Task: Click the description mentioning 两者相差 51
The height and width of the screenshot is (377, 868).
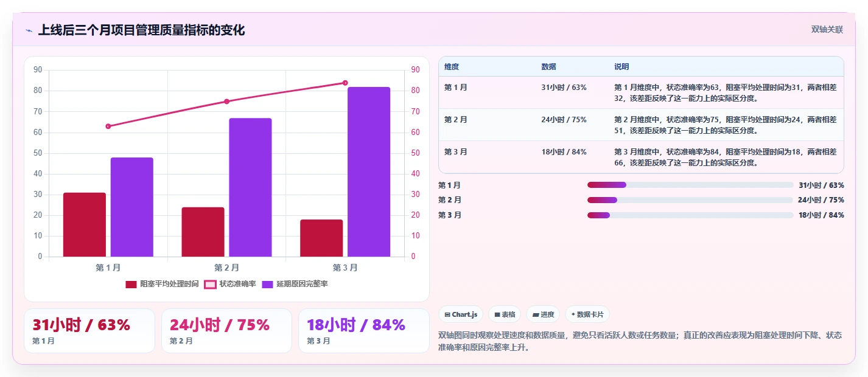Action: [726, 125]
